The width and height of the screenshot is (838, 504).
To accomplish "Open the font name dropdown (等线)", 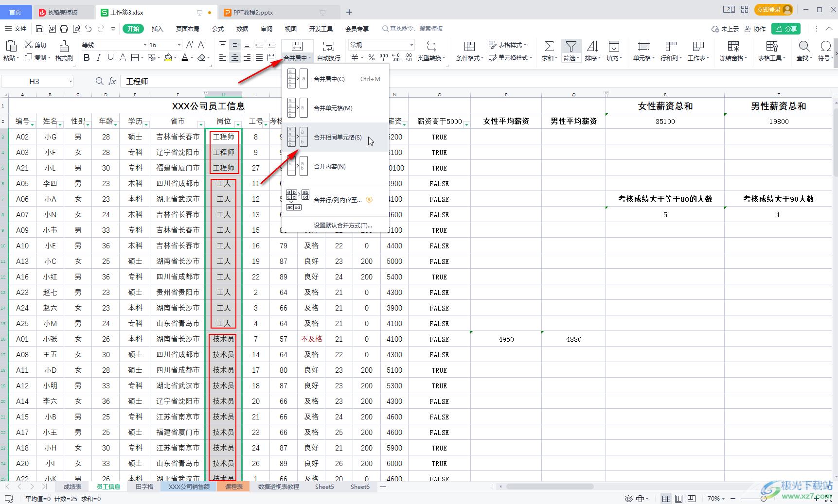I will pyautogui.click(x=145, y=45).
